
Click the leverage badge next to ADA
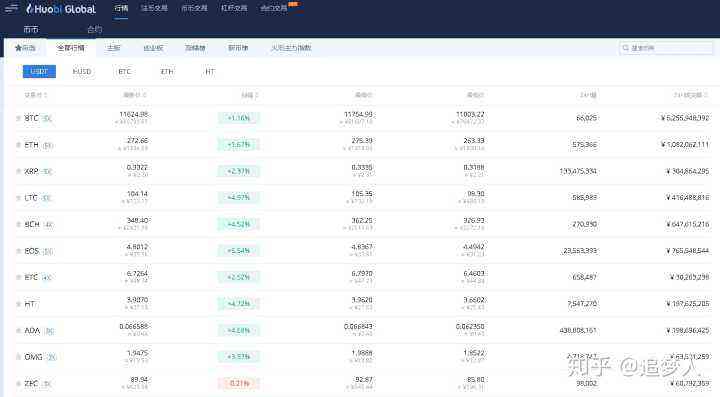click(50, 330)
